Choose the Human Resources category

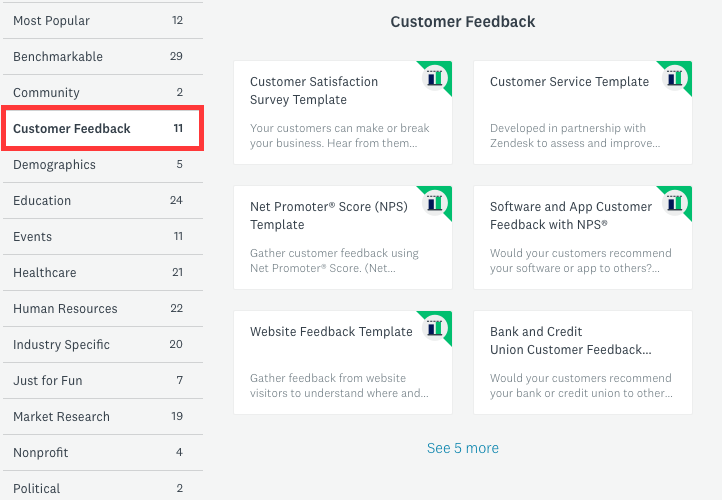pyautogui.click(x=103, y=308)
